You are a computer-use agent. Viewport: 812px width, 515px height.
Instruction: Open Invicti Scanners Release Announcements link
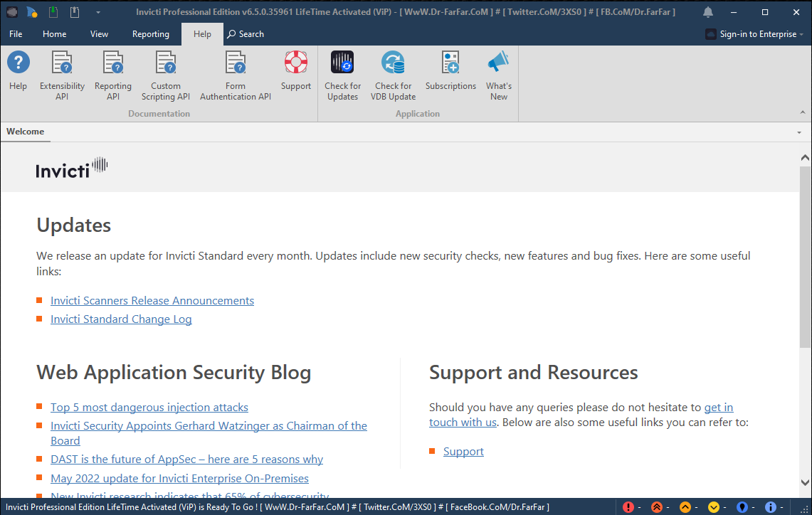pos(152,301)
